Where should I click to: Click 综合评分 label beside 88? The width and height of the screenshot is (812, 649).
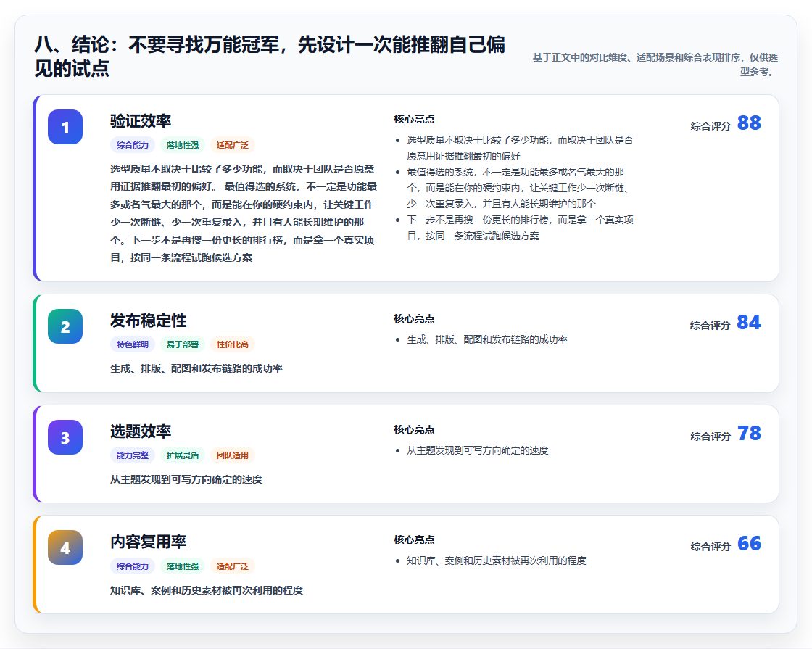[x=710, y=126]
